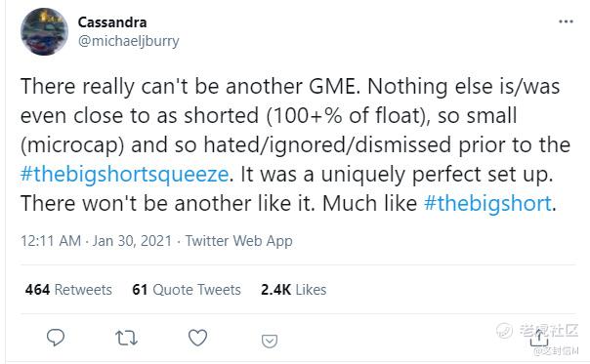This screenshot has height=364, width=590.
Task: Open the Pocket save icon
Action: point(270,341)
